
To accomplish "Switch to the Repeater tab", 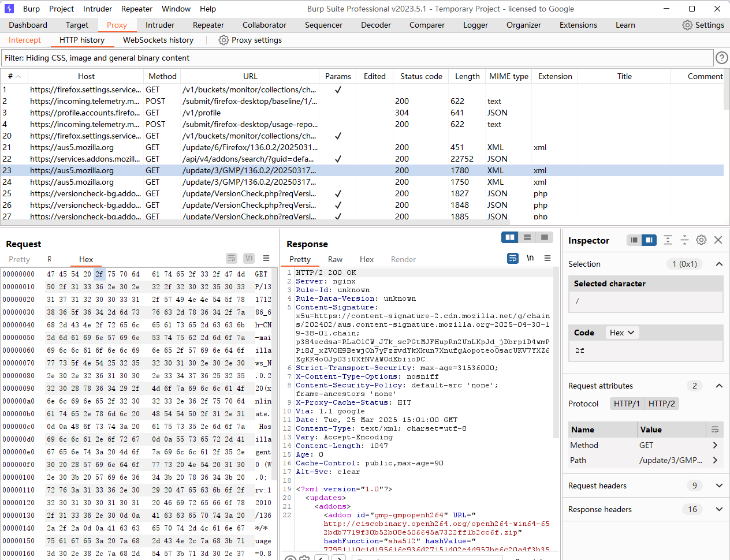I will click(x=208, y=25).
